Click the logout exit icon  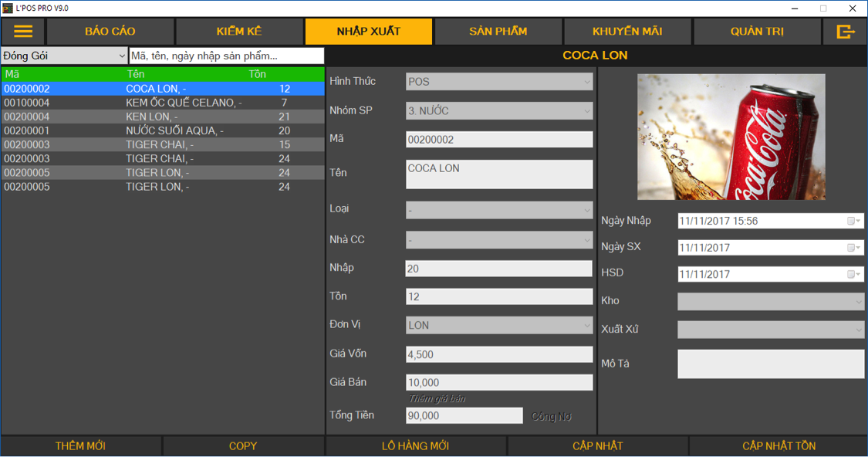846,32
